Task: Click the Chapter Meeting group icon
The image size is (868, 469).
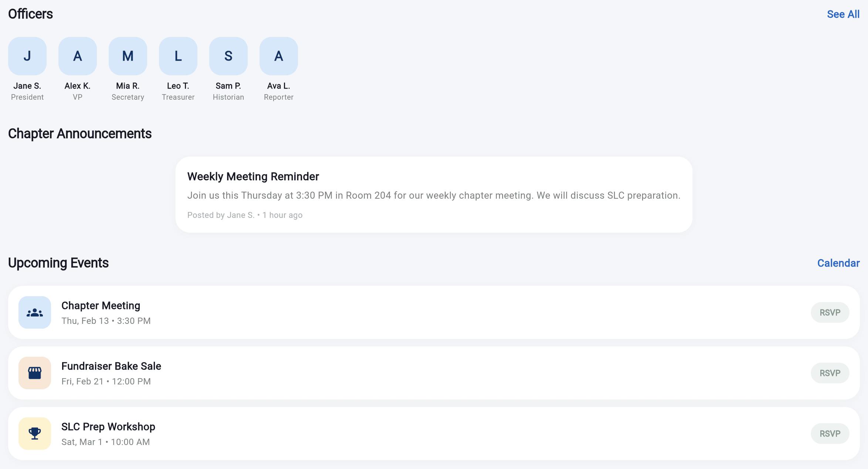Action: click(x=35, y=312)
